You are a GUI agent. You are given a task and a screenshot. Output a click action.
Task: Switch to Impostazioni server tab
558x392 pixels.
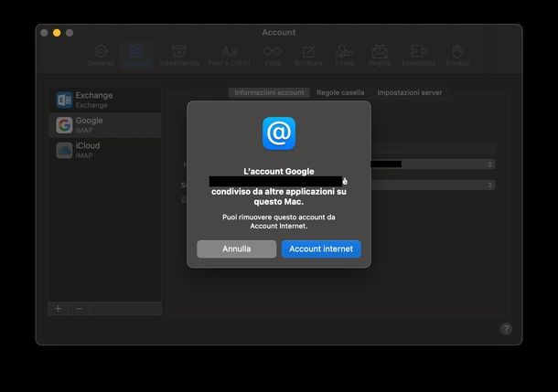pyautogui.click(x=410, y=92)
